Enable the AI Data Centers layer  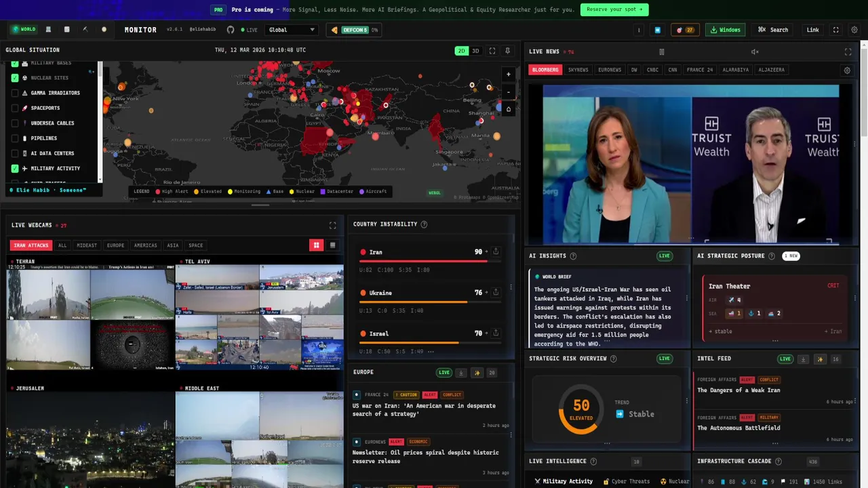click(15, 153)
